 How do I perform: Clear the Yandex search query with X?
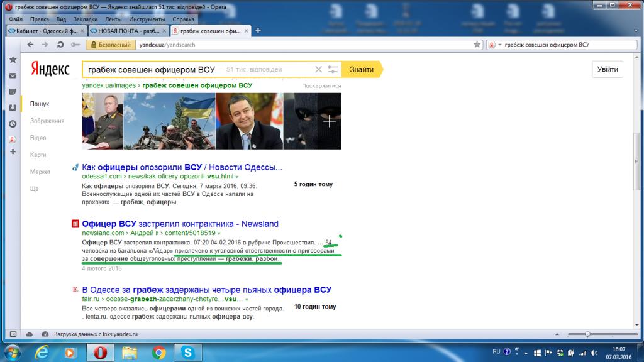(318, 69)
